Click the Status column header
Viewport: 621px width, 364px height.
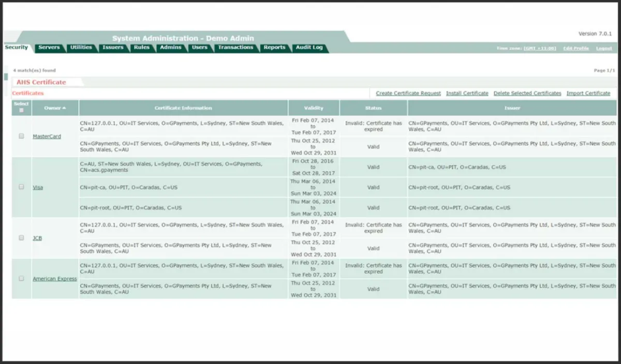(373, 108)
